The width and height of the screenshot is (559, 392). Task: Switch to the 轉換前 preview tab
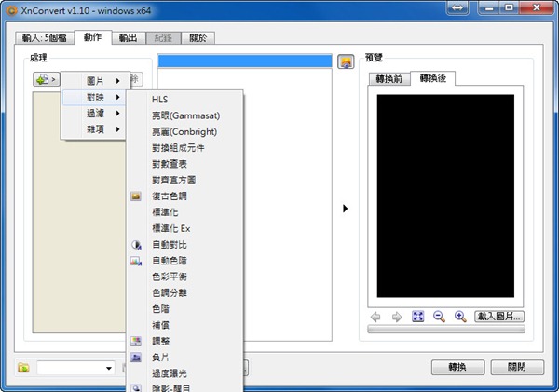389,78
